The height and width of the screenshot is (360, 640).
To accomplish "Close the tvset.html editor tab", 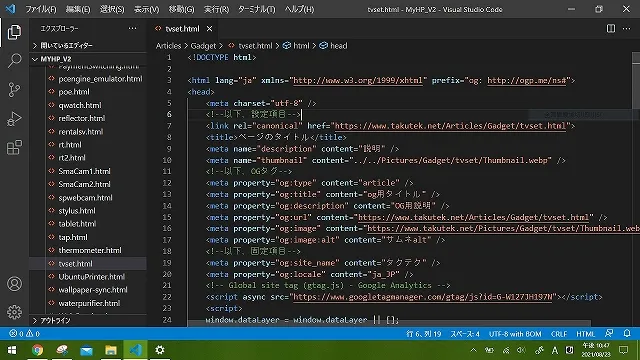I will pyautogui.click(x=209, y=29).
